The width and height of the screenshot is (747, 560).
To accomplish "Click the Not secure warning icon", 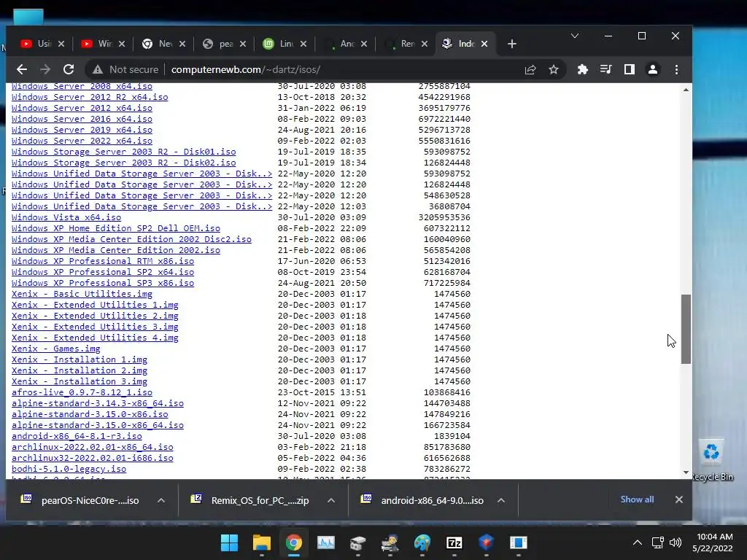I will pos(98,69).
